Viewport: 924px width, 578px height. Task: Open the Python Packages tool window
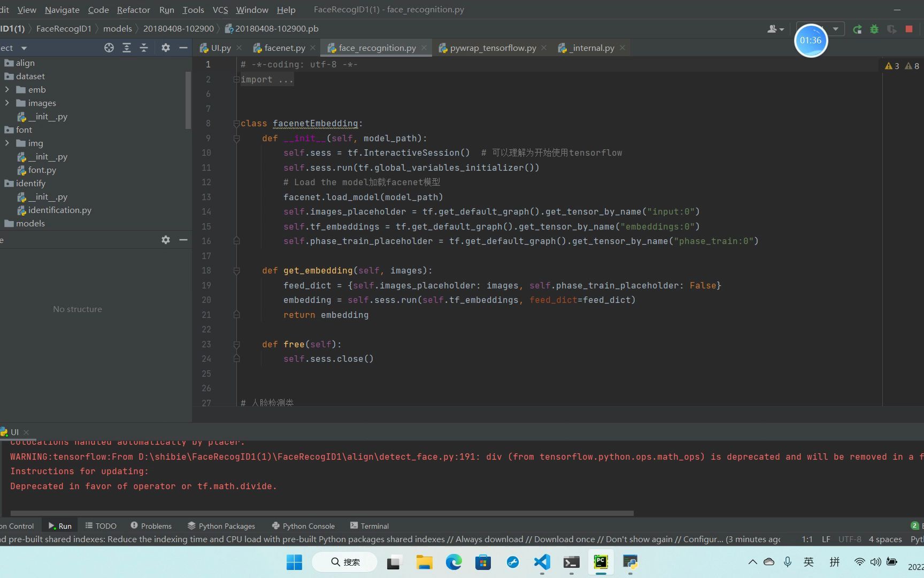pyautogui.click(x=221, y=526)
